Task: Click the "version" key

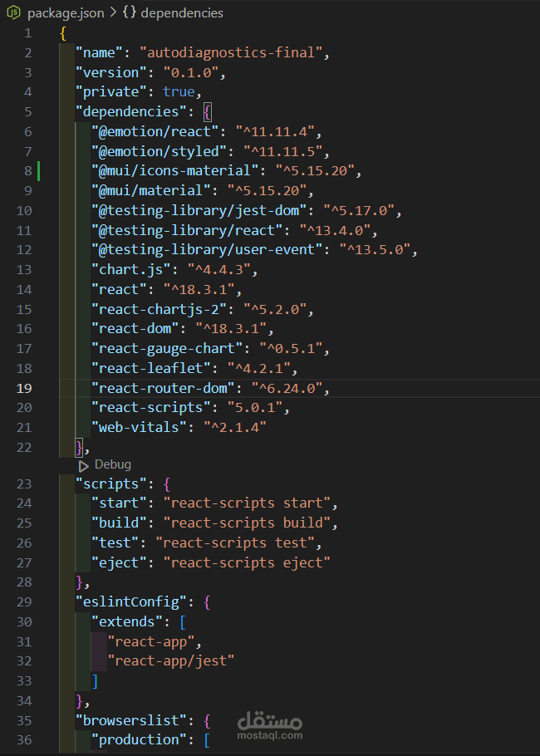Action: (111, 72)
